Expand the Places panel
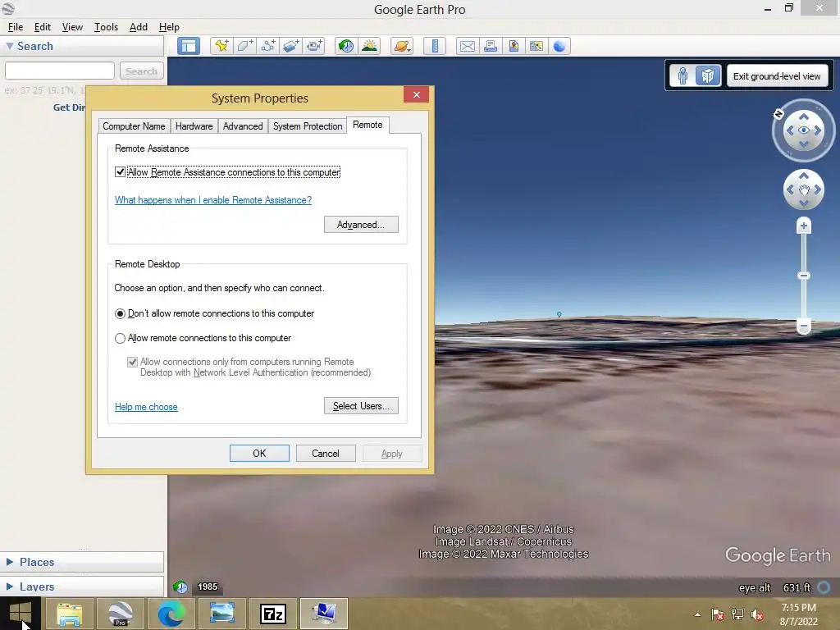Screen dimensions: 840x630 pyautogui.click(x=10, y=562)
